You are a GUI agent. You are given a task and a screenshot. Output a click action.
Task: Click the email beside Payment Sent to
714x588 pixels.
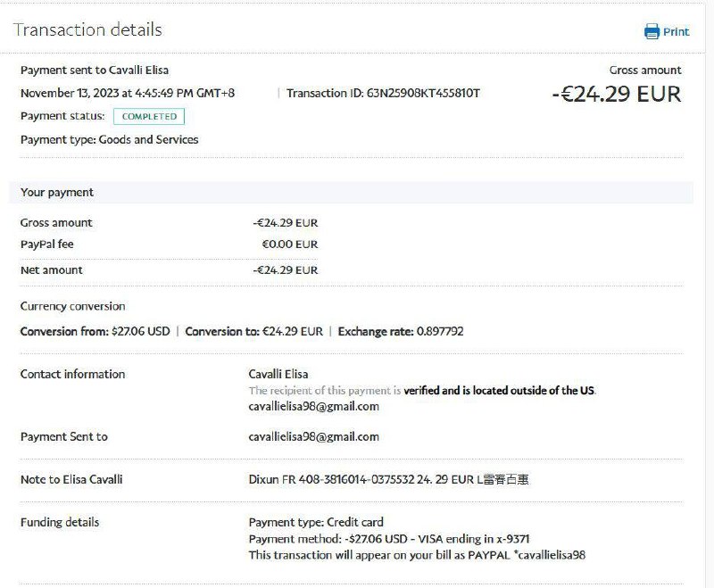tap(313, 436)
